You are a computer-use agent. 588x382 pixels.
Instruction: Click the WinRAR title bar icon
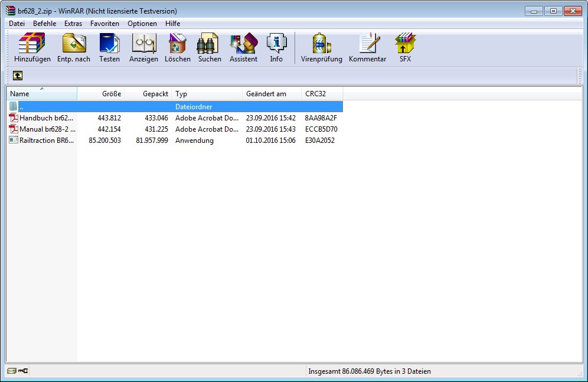pos(11,11)
